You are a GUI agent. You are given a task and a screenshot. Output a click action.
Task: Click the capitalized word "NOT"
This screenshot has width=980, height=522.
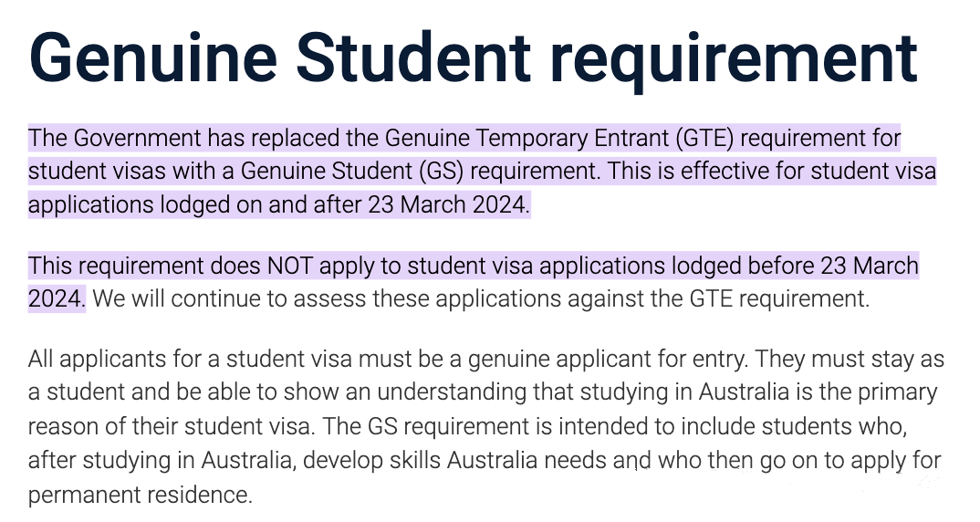coord(289,266)
